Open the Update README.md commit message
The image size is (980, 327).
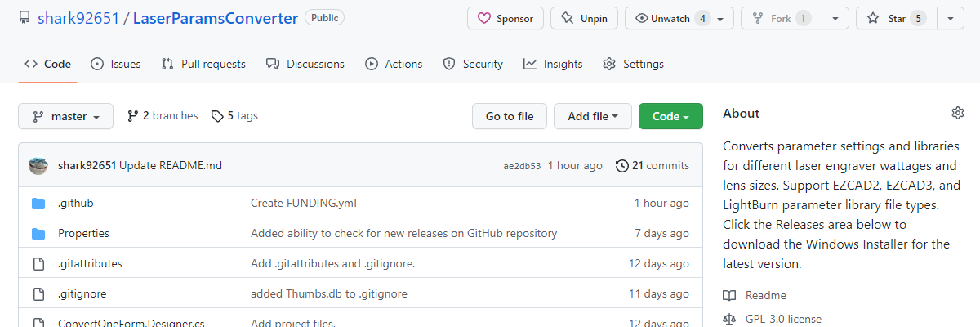point(171,166)
